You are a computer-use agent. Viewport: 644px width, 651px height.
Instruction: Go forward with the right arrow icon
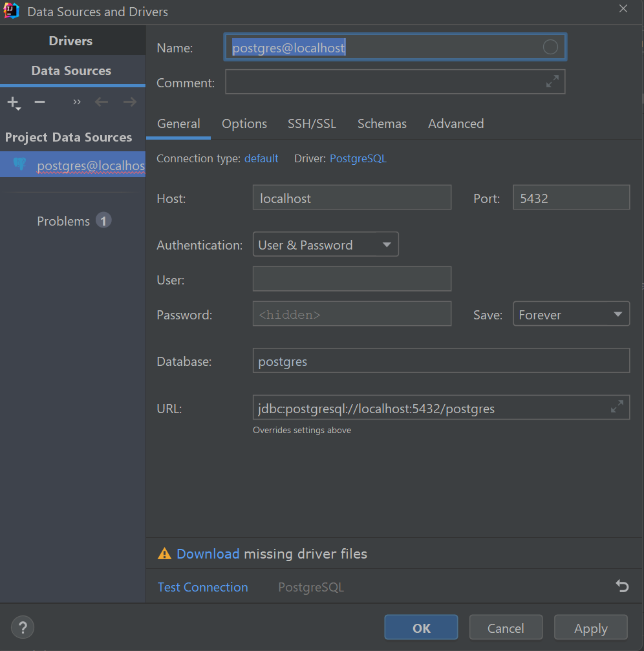pyautogui.click(x=130, y=101)
